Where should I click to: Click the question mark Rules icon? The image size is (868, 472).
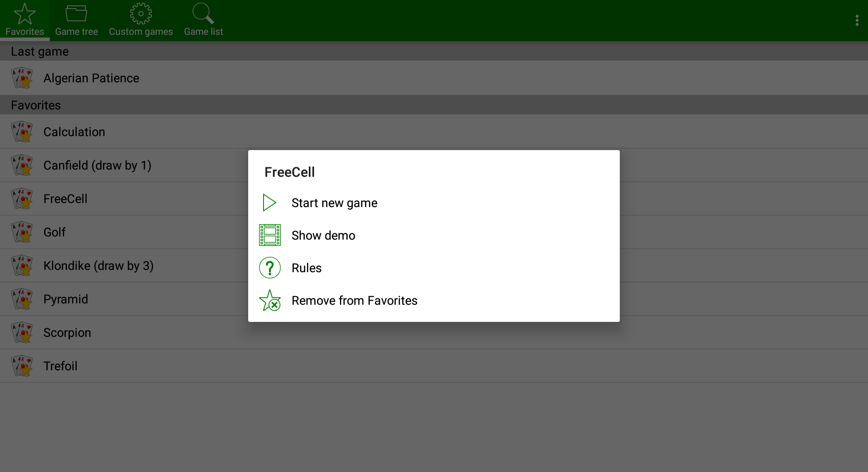270,268
